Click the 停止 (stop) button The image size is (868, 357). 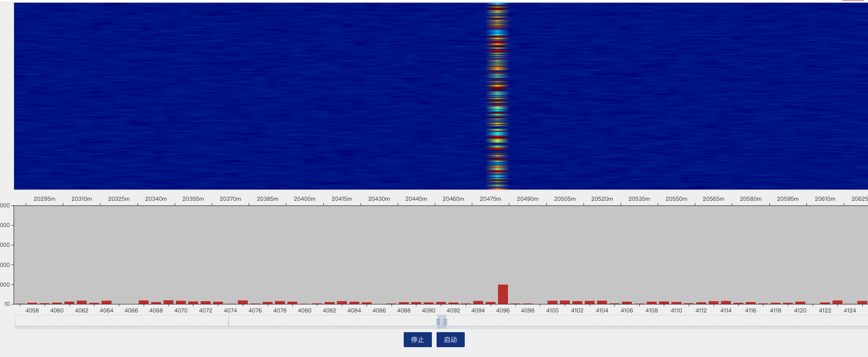(417, 340)
